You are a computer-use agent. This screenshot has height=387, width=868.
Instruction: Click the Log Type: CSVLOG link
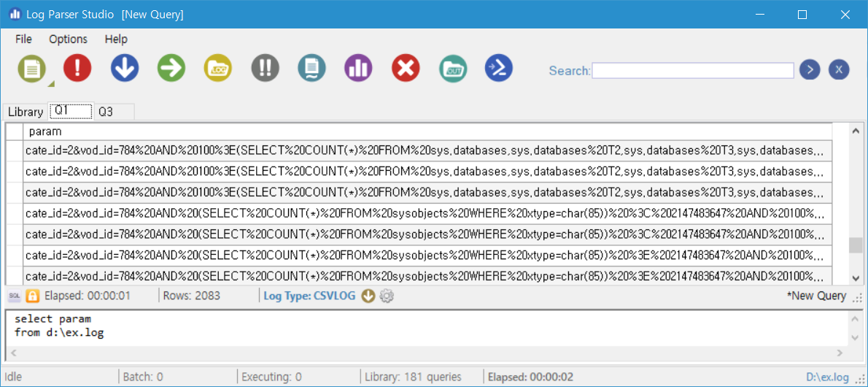coord(309,296)
